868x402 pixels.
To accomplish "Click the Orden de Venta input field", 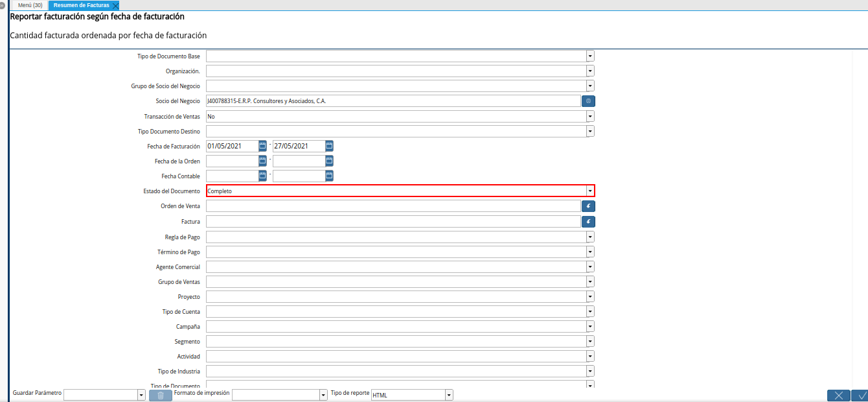I will coord(393,206).
